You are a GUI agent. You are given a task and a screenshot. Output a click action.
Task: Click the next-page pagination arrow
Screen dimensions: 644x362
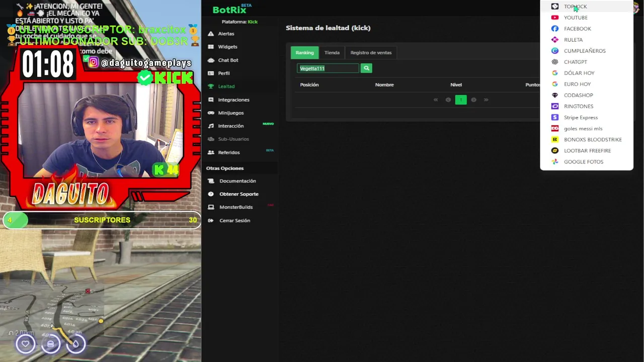(x=473, y=100)
